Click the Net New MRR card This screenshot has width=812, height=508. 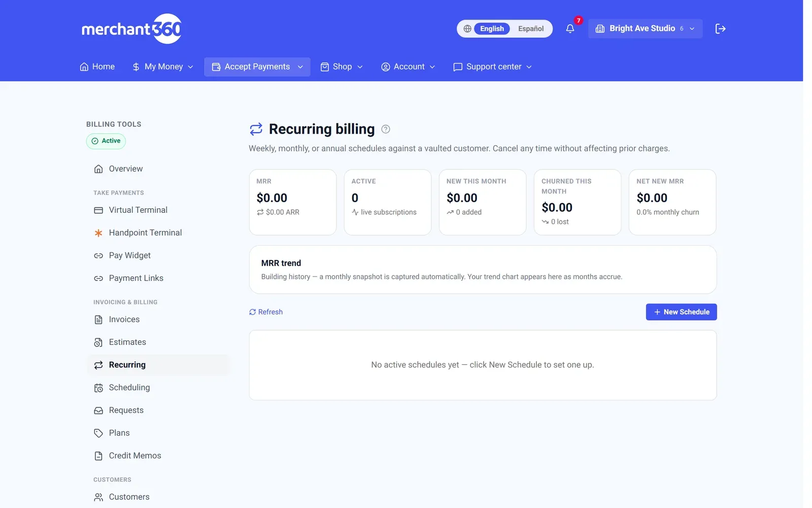click(x=672, y=203)
